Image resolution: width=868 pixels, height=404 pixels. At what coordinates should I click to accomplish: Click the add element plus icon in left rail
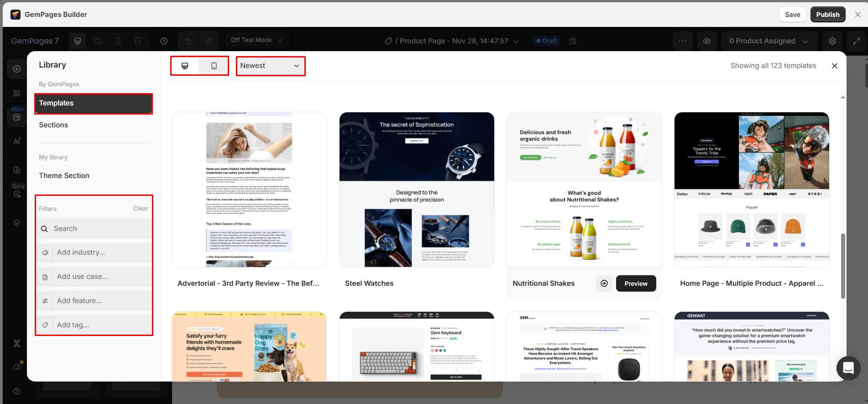click(x=17, y=69)
